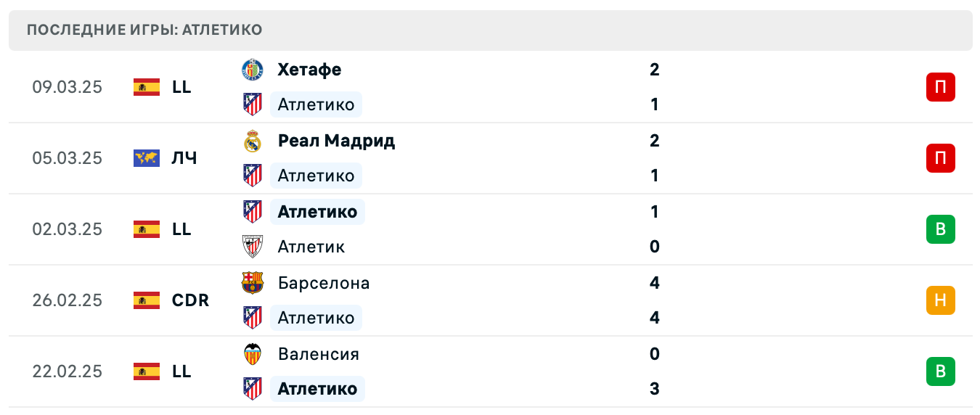
Task: Click the Getafe club crest icon
Action: (x=252, y=70)
